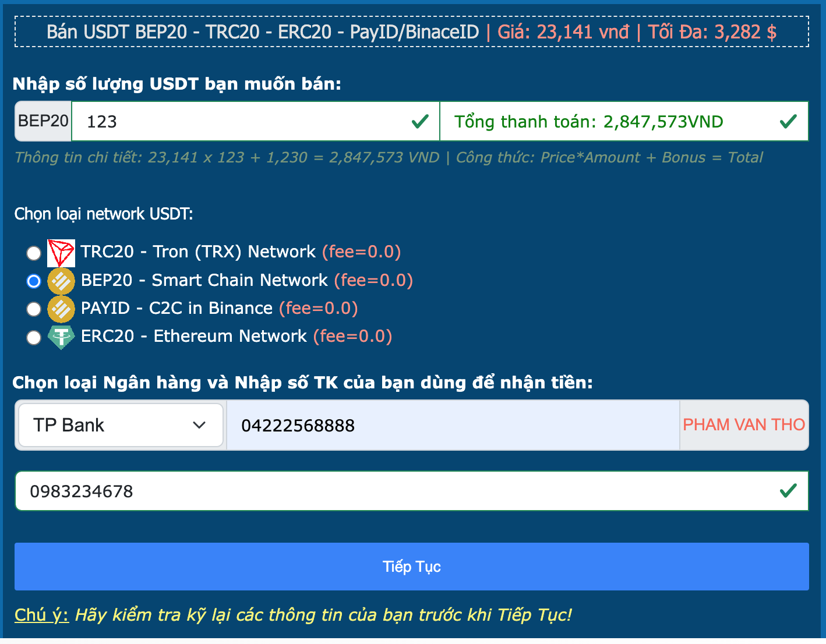The width and height of the screenshot is (826, 644).
Task: Click the Hãy kiểm tra kỹ lại warning text
Action: pyautogui.click(x=324, y=615)
